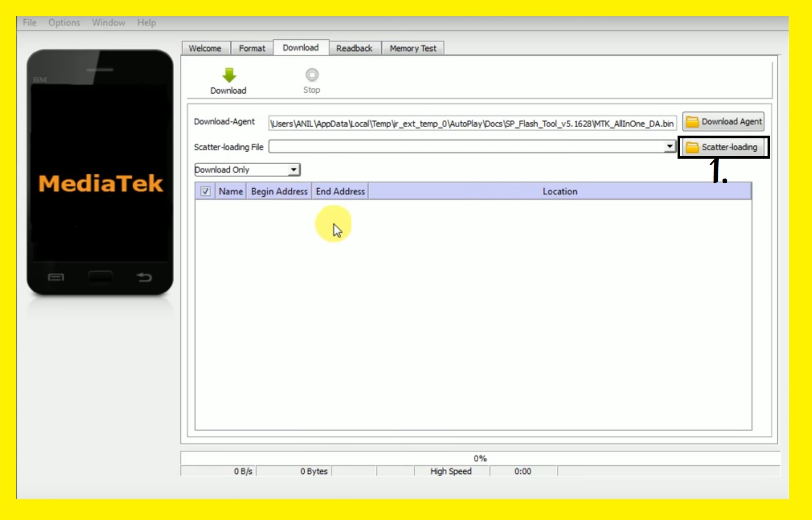Click the High Speed status text
This screenshot has height=520, width=812.
click(451, 471)
